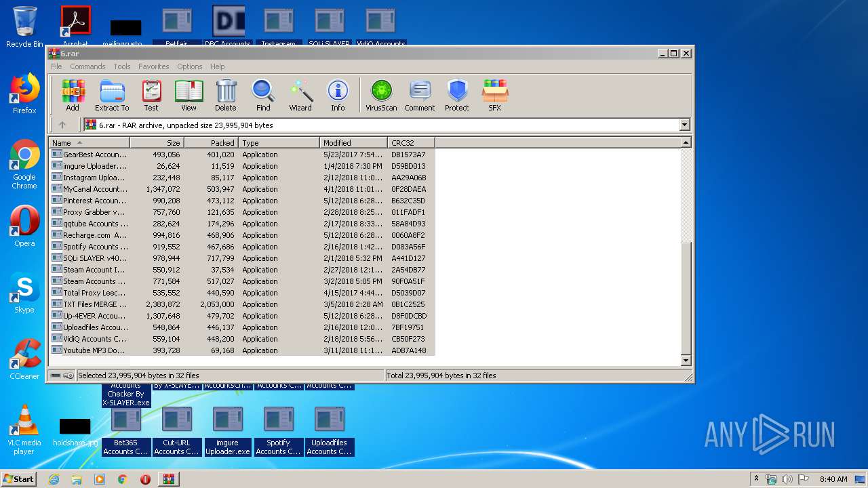Run the VirusScan icon
Viewport: 868px width, 488px height.
(x=381, y=96)
